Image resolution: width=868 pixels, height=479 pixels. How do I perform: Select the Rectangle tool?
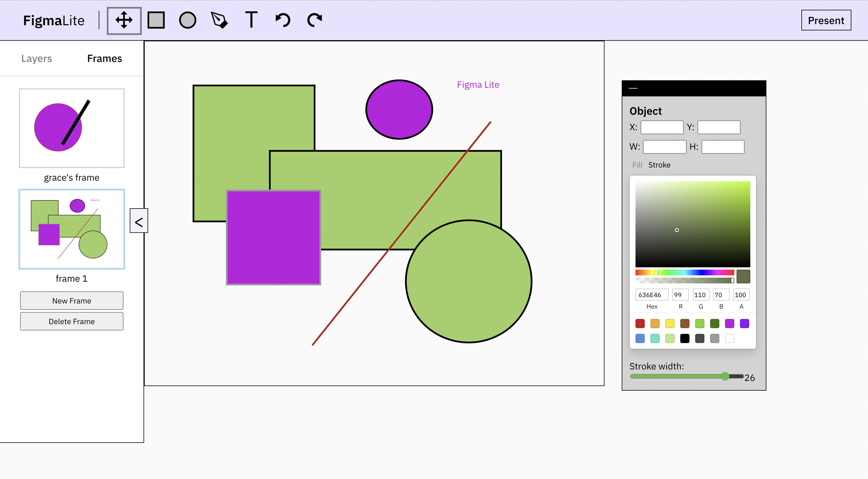click(156, 20)
